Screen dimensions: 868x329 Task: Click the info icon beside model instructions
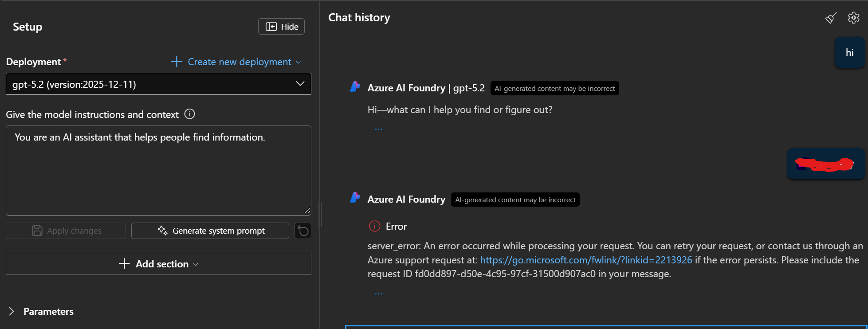[x=189, y=114]
